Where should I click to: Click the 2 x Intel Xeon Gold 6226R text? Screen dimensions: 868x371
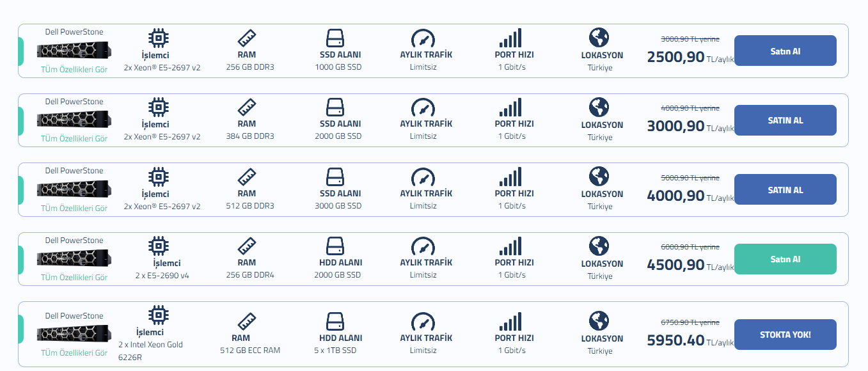(151, 351)
